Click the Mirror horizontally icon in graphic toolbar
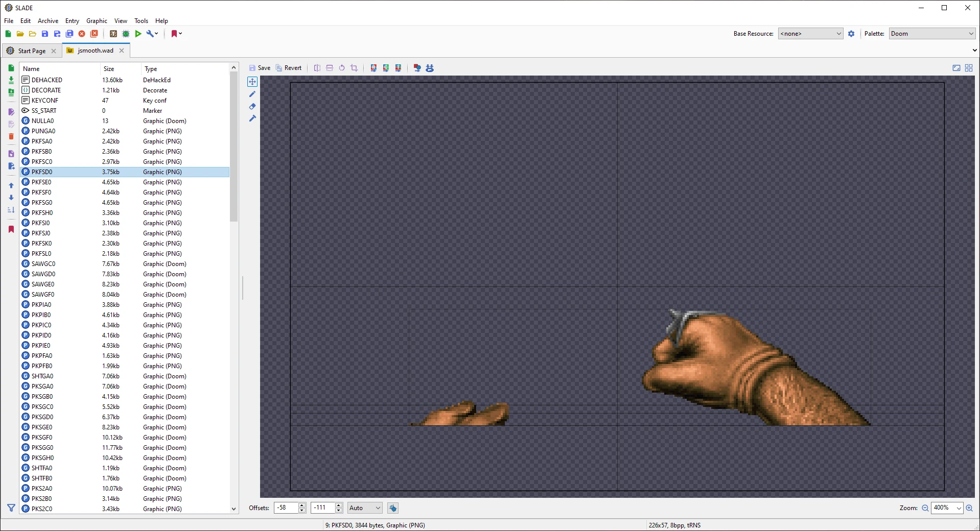 (x=317, y=68)
